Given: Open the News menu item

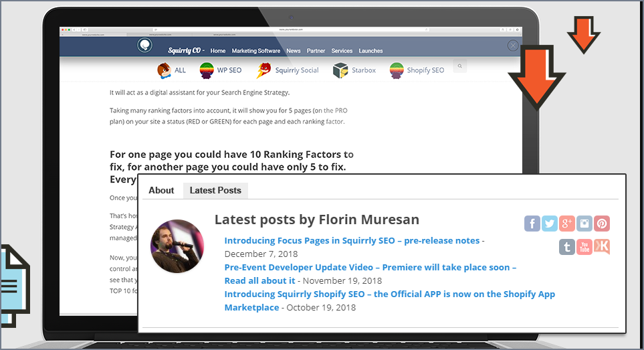Looking at the screenshot, I should click(x=294, y=51).
